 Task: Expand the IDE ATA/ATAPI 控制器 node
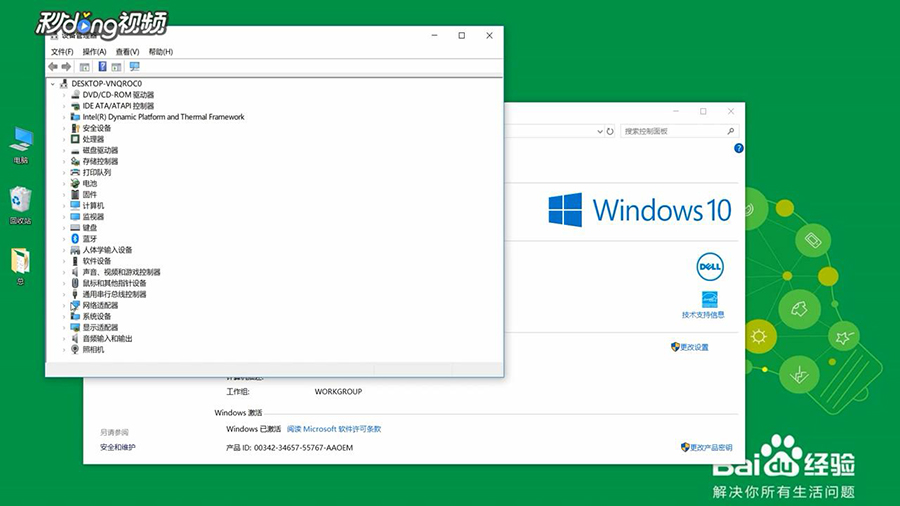(64, 106)
